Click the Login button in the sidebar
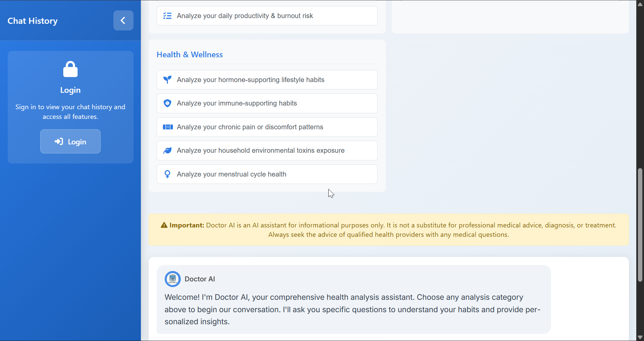644x341 pixels. (70, 141)
